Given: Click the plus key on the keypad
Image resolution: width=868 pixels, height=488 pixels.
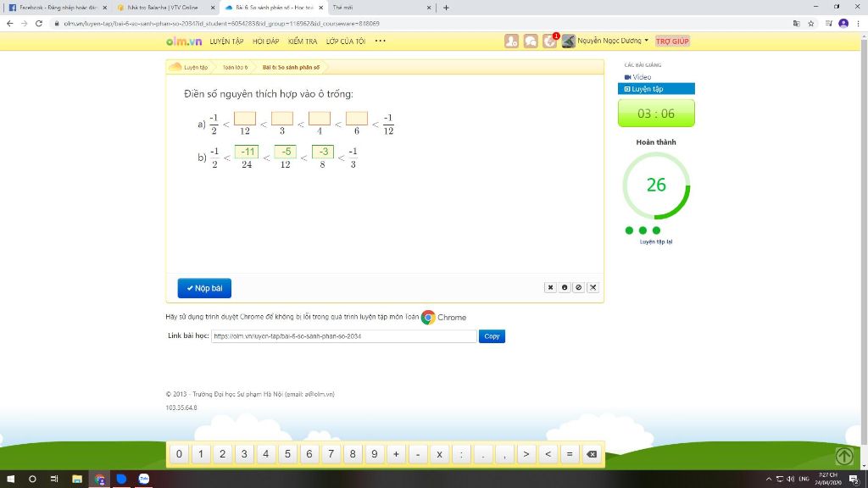Looking at the screenshot, I should point(397,454).
